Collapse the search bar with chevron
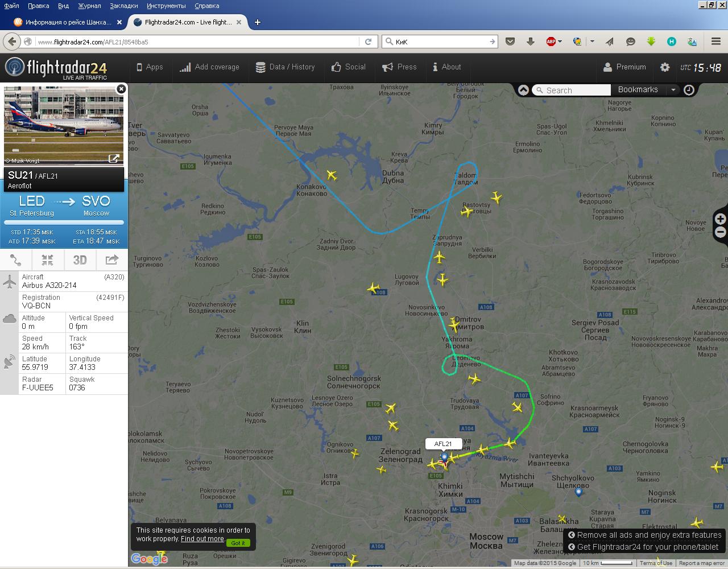Image resolution: width=728 pixels, height=569 pixels. [523, 90]
